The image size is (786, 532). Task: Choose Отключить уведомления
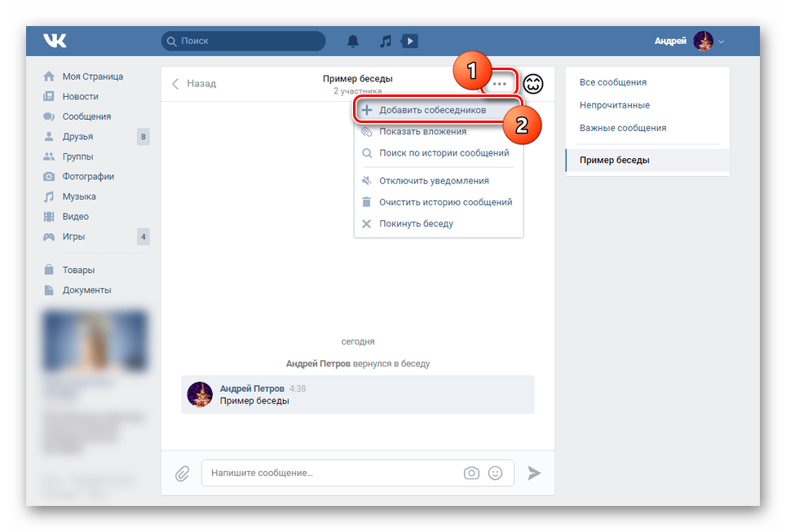(439, 181)
